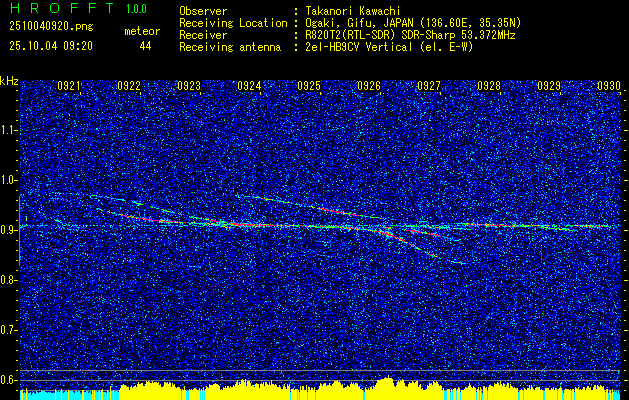Screen dimensions: 629x400
Task: Click antenna 2el-HB9CV Vertical text
Action: [x=389, y=47]
